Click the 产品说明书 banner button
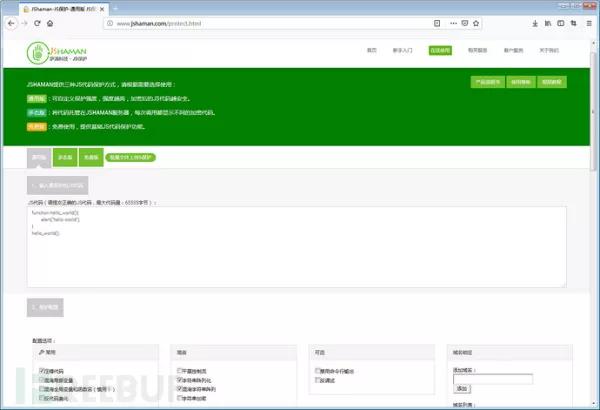 (x=488, y=82)
